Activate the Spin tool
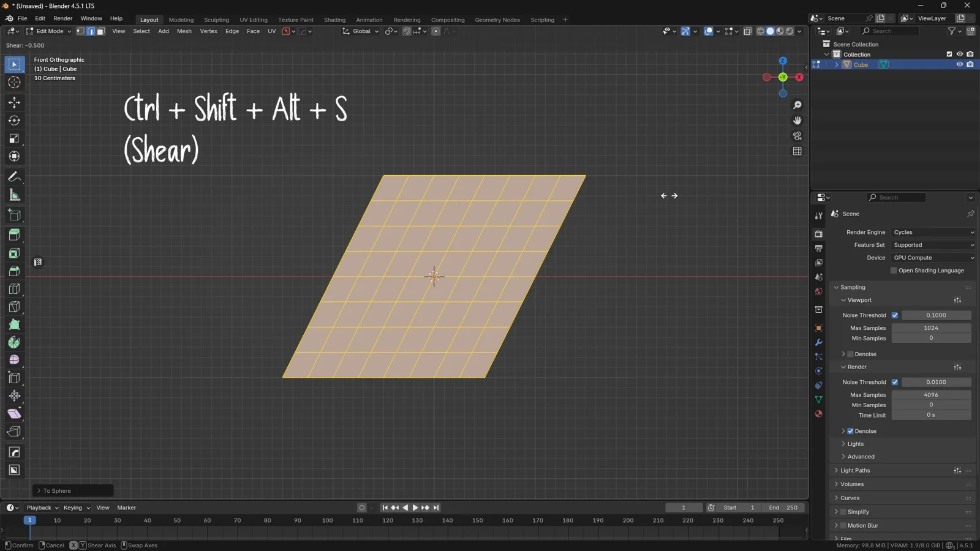The height and width of the screenshot is (551, 980). tap(14, 342)
